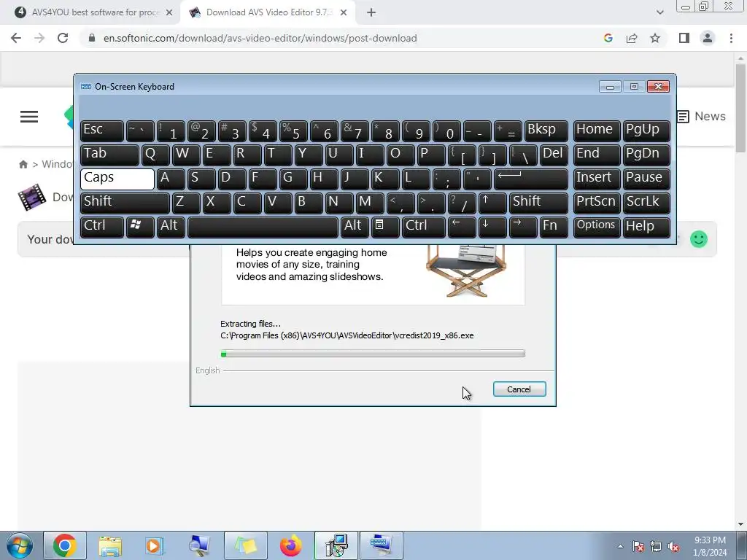This screenshot has width=747, height=560.
Task: Click the Del key on keyboard
Action: pos(554,155)
